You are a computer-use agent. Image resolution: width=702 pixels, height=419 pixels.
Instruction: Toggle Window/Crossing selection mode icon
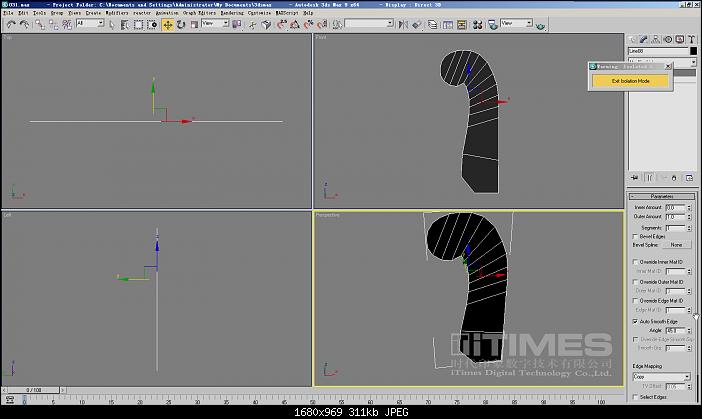coord(152,25)
